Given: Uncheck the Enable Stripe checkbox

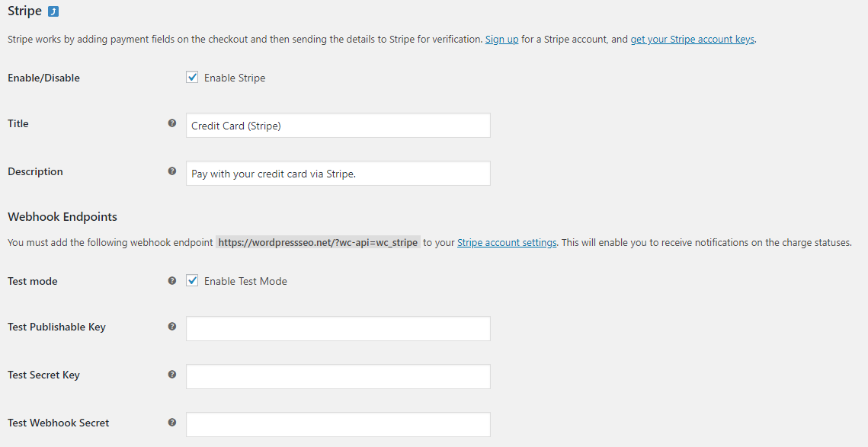Looking at the screenshot, I should (192, 78).
